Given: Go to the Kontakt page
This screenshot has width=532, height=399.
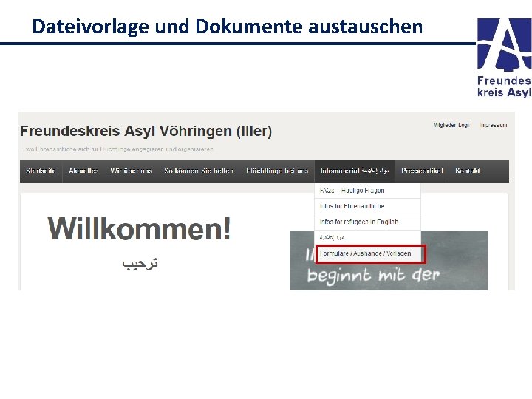Looking at the screenshot, I should 468,171.
